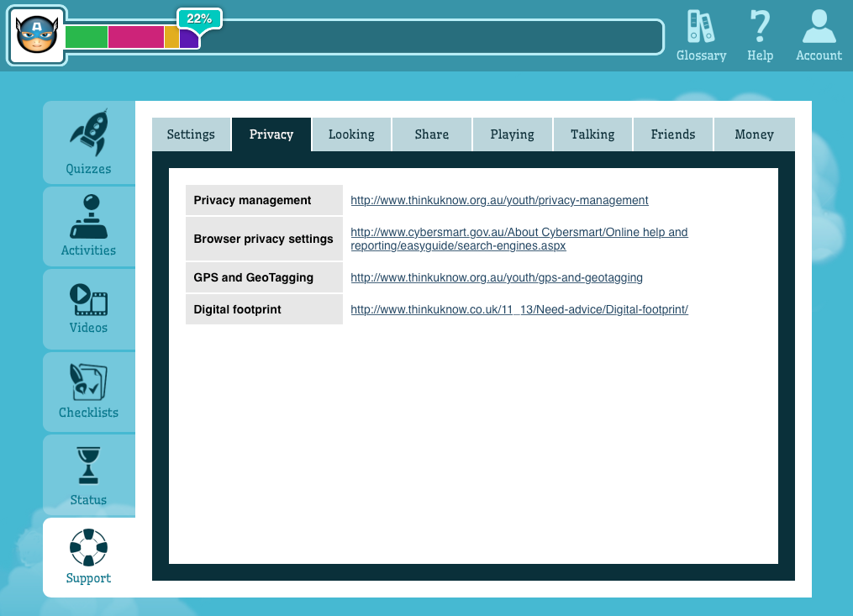This screenshot has height=616, width=853.
Task: Open the Status trophy icon
Action: tap(88, 465)
